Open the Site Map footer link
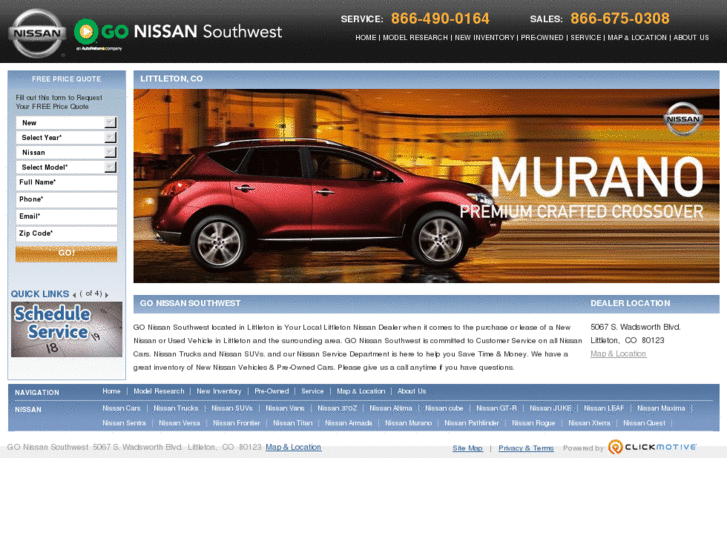 click(x=467, y=449)
